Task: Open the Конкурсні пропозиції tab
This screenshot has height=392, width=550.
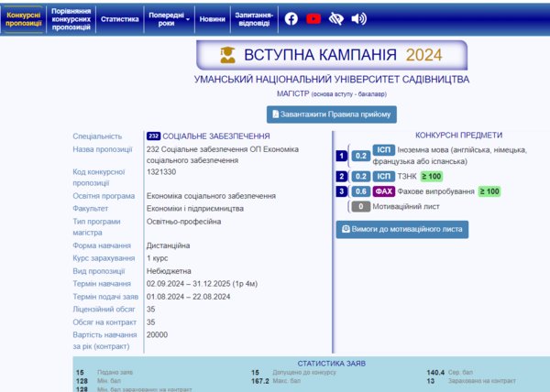Action: [23, 18]
